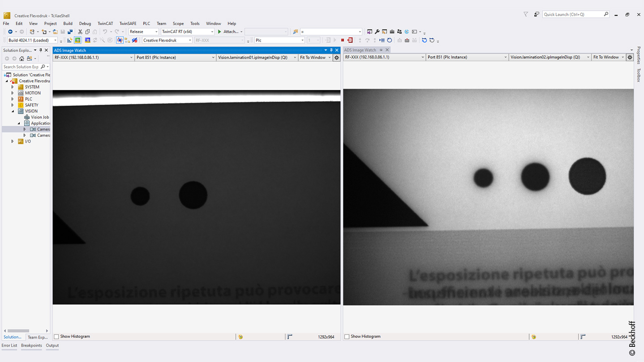
Task: Open the TwinSAFE menu
Action: coord(128,24)
